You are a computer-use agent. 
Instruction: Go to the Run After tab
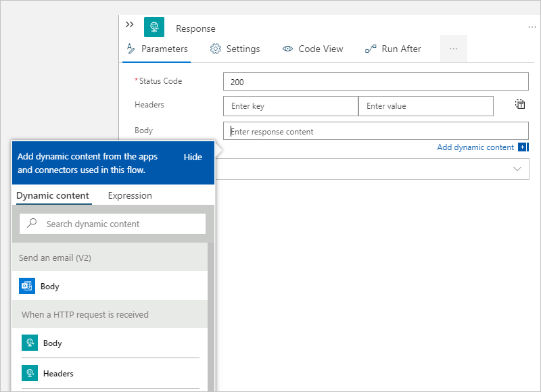click(393, 49)
